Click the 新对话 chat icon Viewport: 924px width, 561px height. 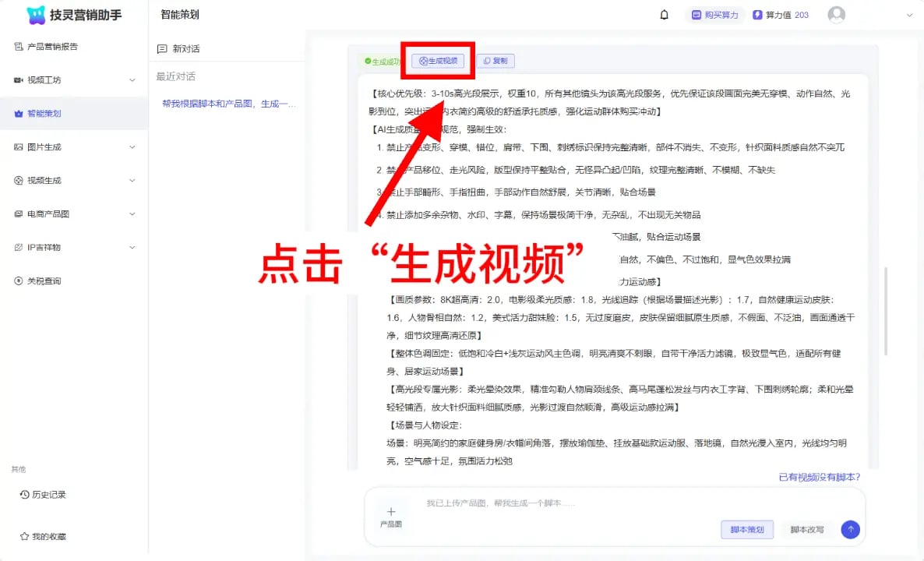[162, 49]
